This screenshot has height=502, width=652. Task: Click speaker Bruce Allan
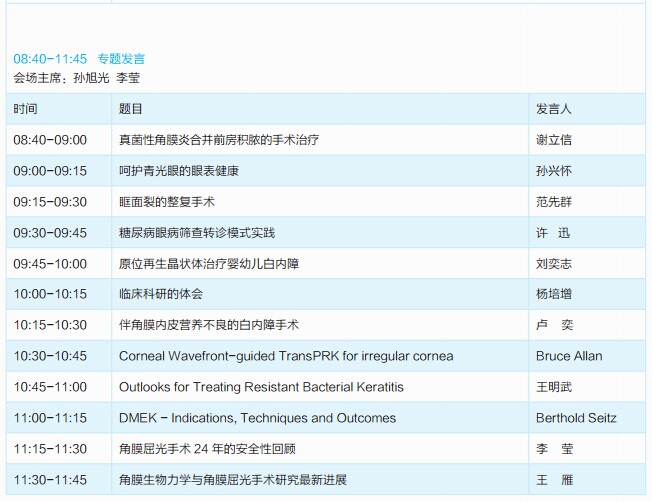click(569, 356)
